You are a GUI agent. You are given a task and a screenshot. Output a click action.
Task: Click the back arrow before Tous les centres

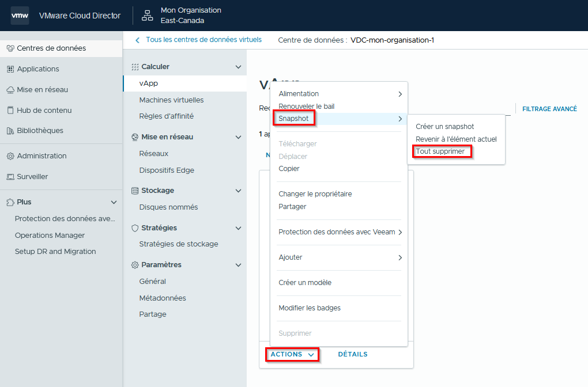tap(138, 40)
